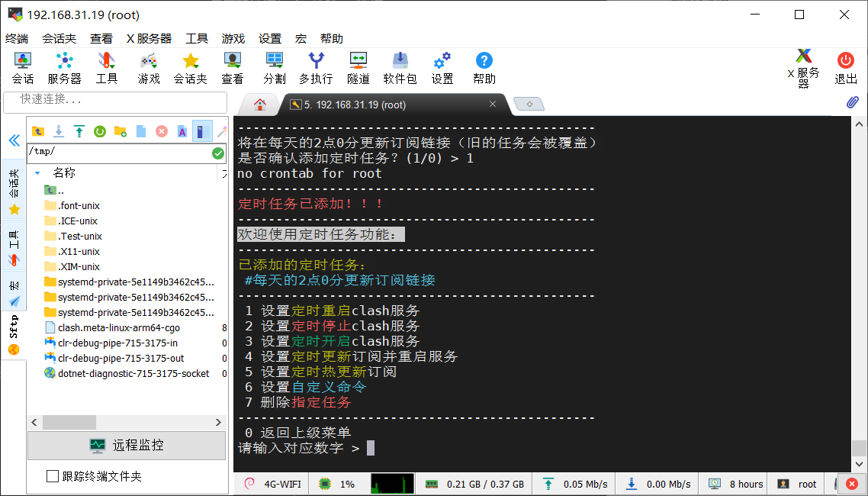The width and height of the screenshot is (868, 496).
Task: Open the X 服务器 menu in menu bar
Action: pos(149,39)
